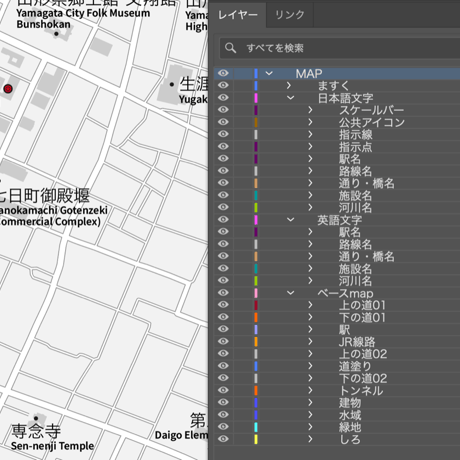Screen dimensions: 460x460
Task: Toggle visibility of 上の道01 layer
Action: tap(223, 305)
